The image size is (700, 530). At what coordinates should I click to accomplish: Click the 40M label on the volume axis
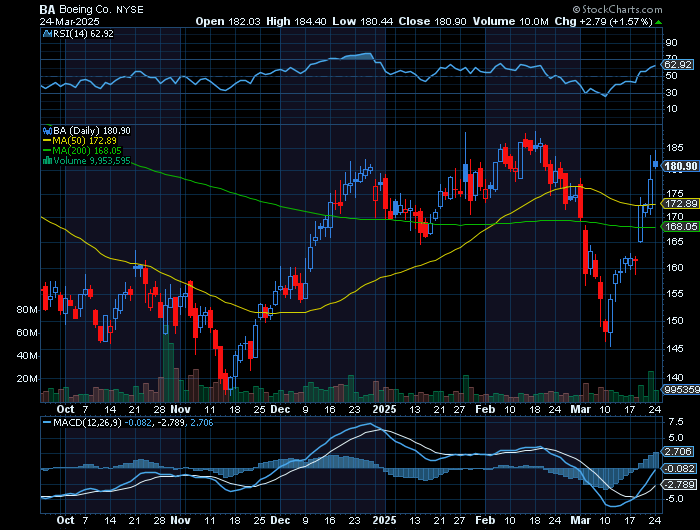pos(27,356)
